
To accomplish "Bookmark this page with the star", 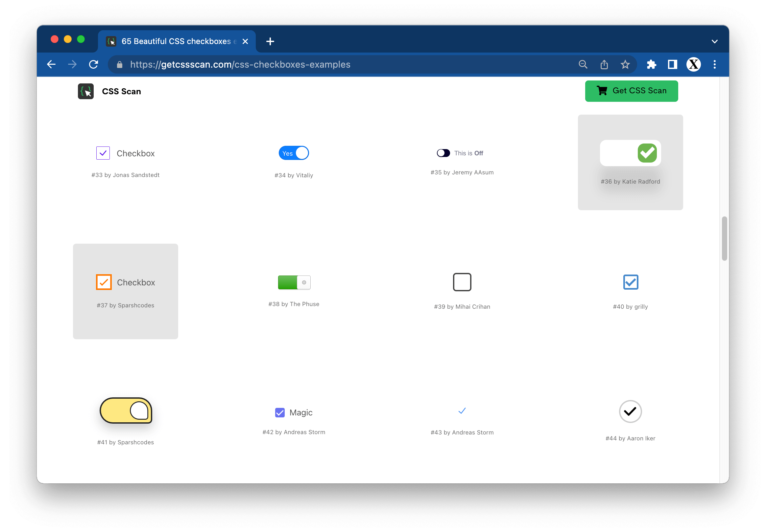I will coord(625,64).
